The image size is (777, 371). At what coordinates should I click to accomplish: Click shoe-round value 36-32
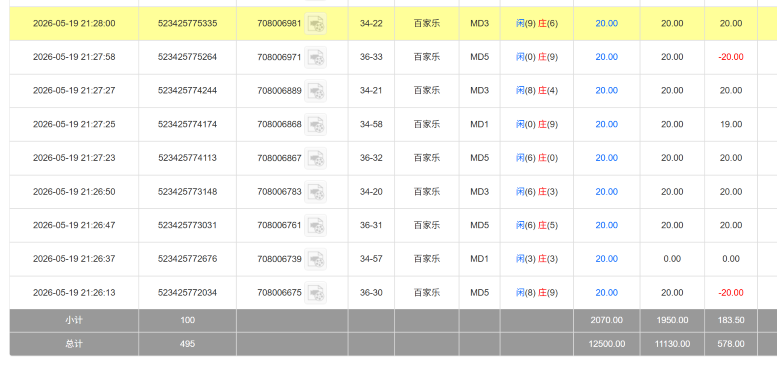[x=371, y=158]
